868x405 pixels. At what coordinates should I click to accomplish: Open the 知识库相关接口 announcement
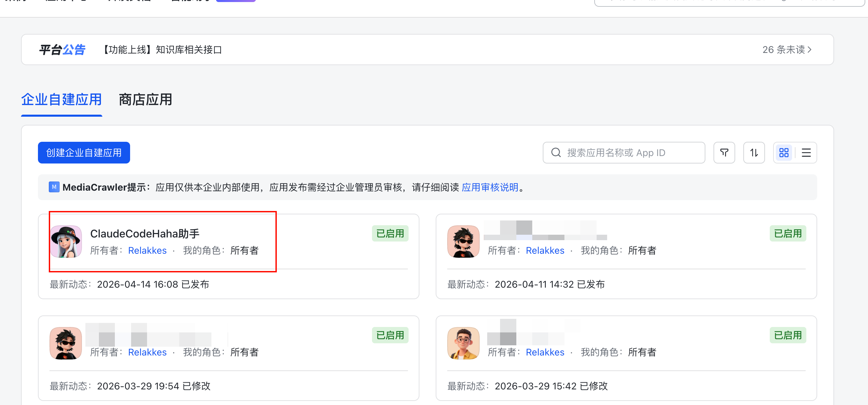(x=189, y=50)
